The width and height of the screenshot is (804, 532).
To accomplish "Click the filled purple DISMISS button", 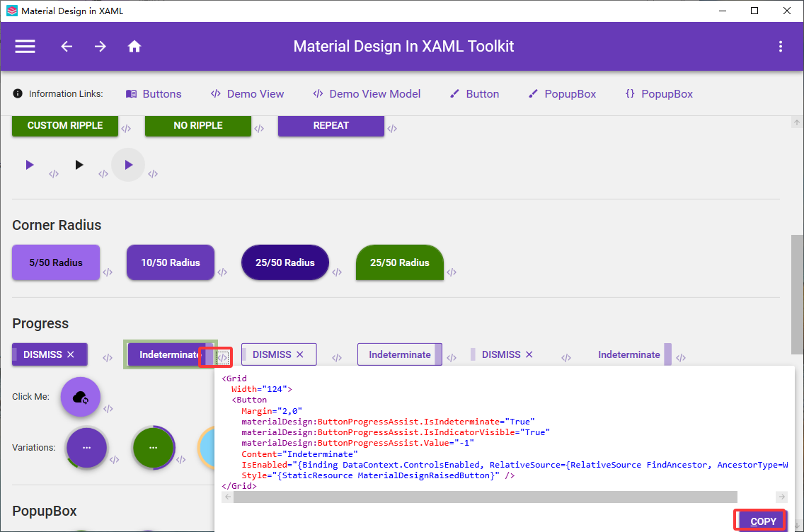I will tap(50, 354).
